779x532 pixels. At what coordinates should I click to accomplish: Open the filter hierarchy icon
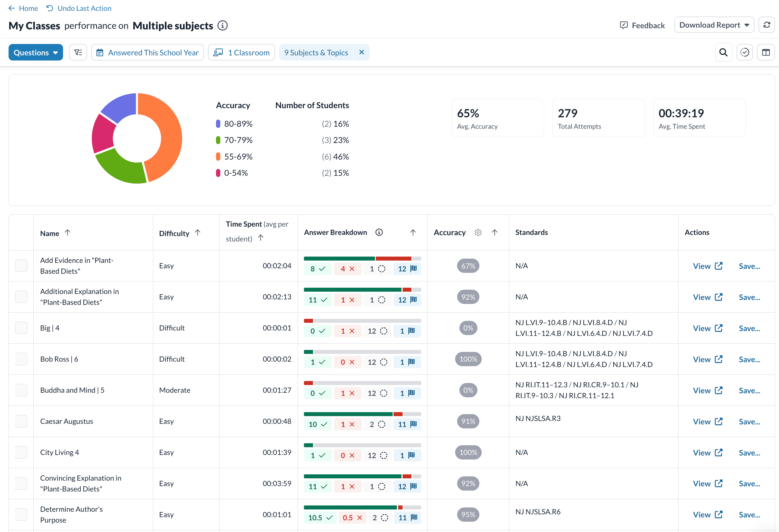tap(78, 52)
